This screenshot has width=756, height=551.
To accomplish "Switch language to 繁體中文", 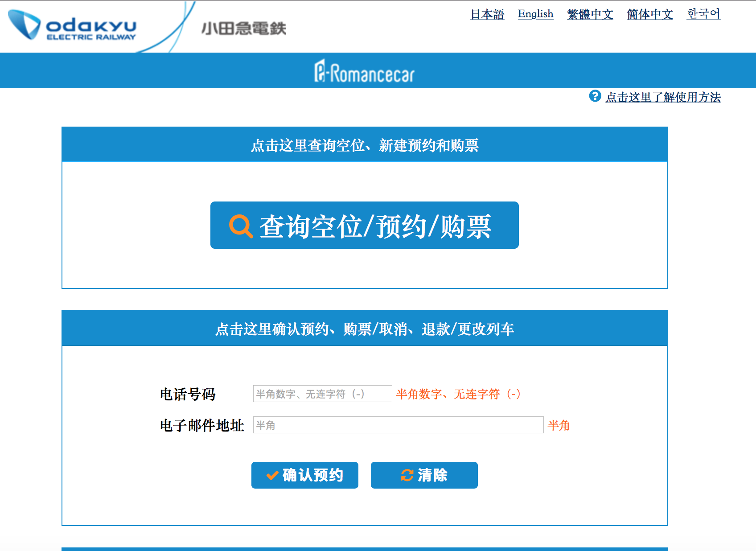I will tap(590, 14).
